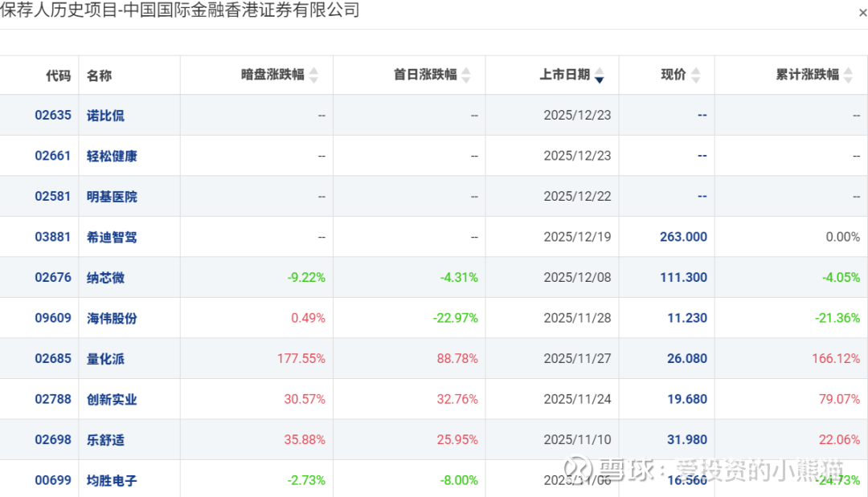The width and height of the screenshot is (868, 497).
Task: Sort by 暗盘涨跌幅 column arrows
Action: 314,75
